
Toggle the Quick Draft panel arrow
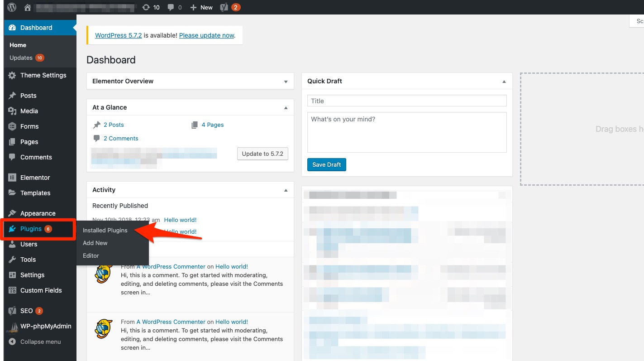504,82
